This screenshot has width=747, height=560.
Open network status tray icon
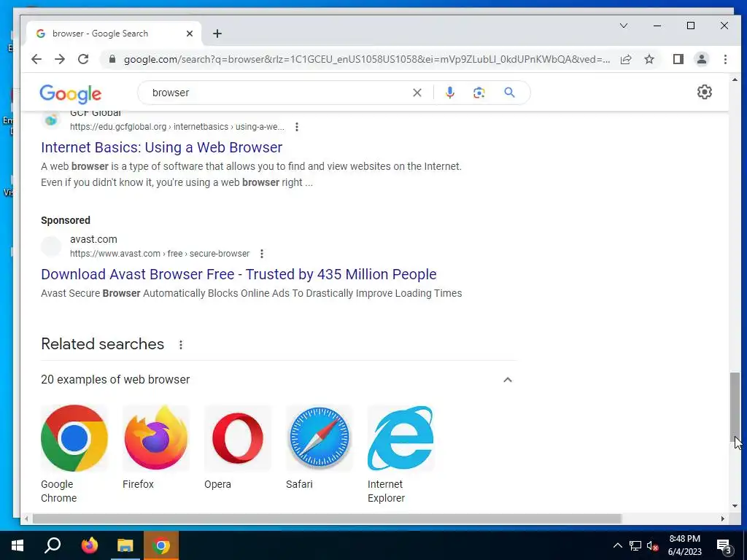click(635, 545)
